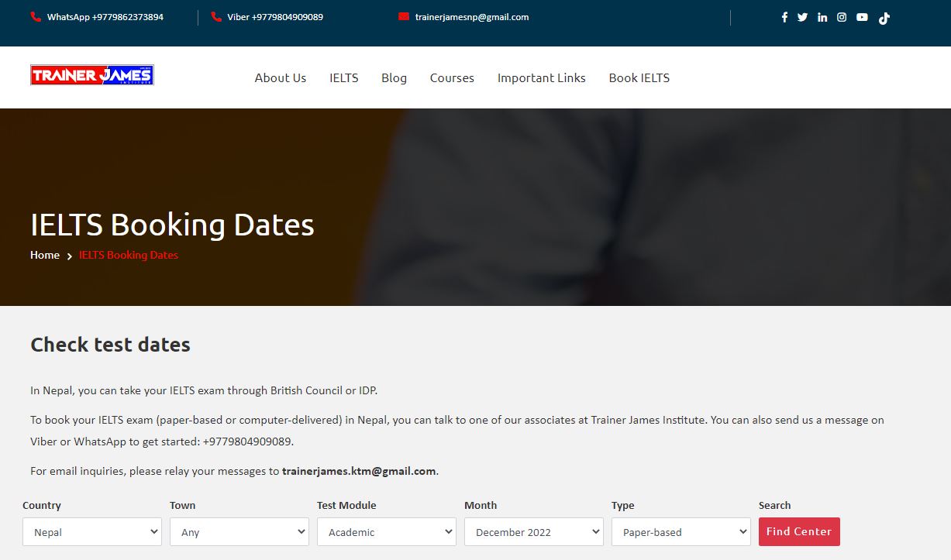Click the Trainer James logo
The width and height of the screenshot is (951, 560).
click(x=92, y=75)
